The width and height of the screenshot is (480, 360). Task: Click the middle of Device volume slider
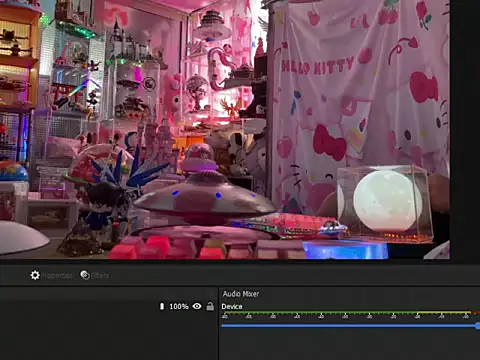350,326
